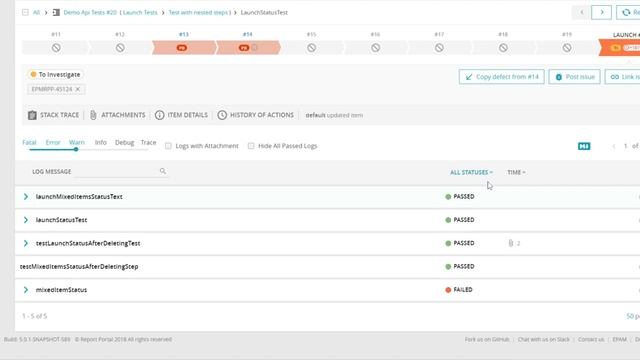Image resolution: width=640 pixels, height=360 pixels.
Task: Open the Item Details tab
Action: pyautogui.click(x=181, y=115)
